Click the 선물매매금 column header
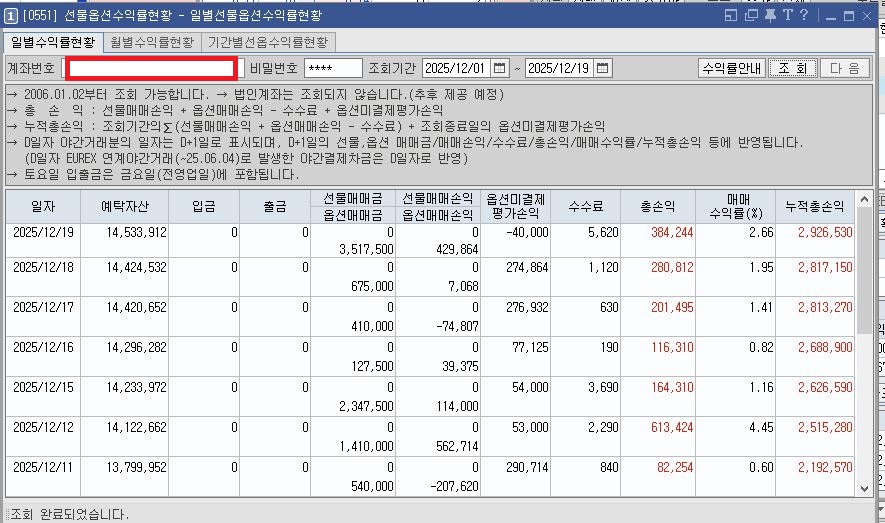This screenshot has width=885, height=523. pos(353,199)
